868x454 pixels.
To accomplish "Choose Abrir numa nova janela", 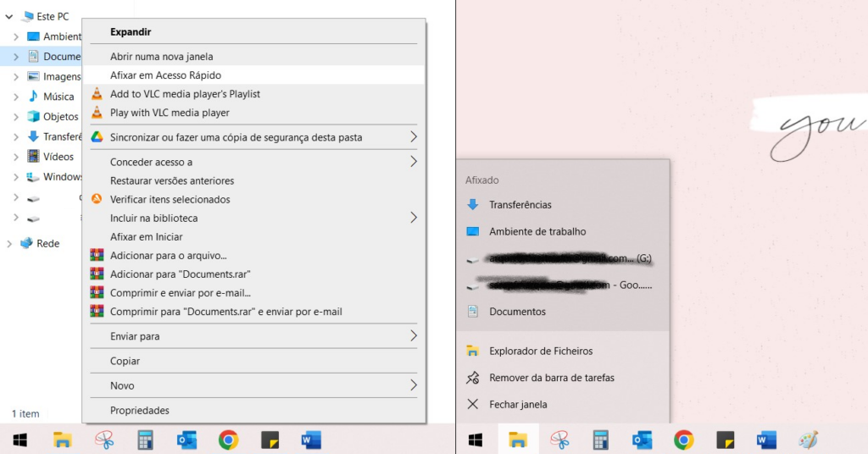I will coord(161,57).
